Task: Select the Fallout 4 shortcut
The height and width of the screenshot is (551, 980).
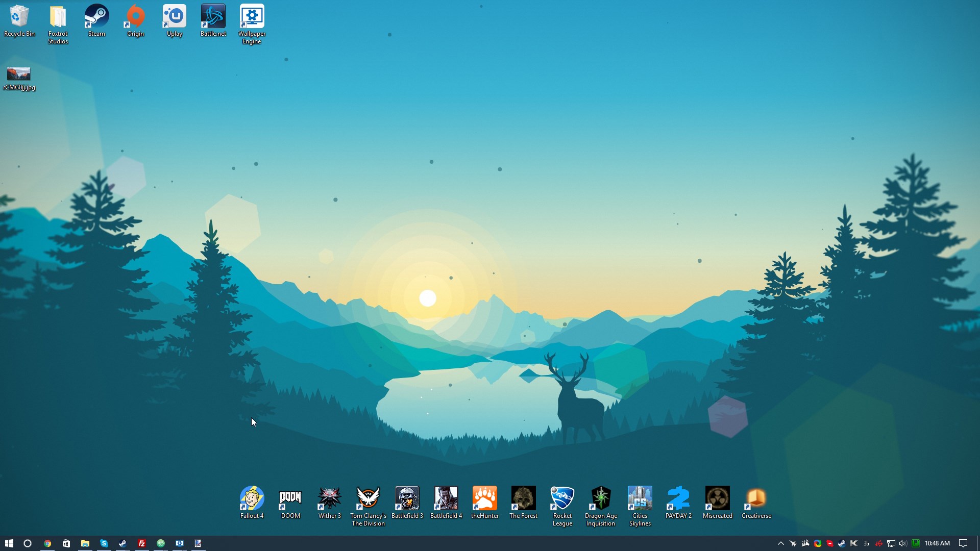Action: pos(252,503)
